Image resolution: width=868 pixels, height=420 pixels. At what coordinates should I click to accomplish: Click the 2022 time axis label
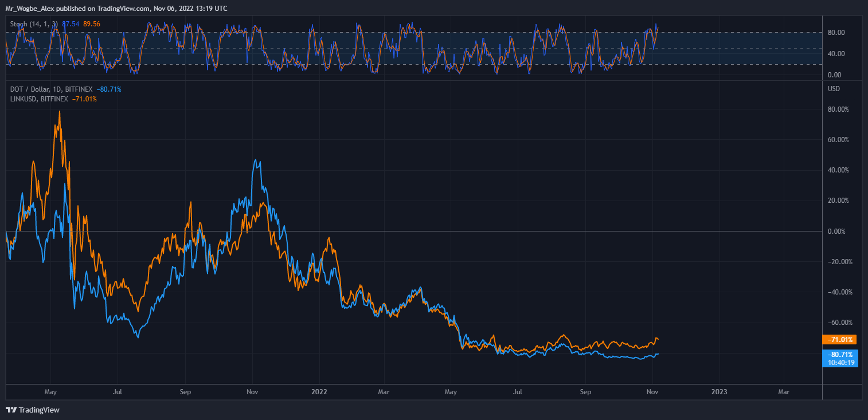[319, 392]
